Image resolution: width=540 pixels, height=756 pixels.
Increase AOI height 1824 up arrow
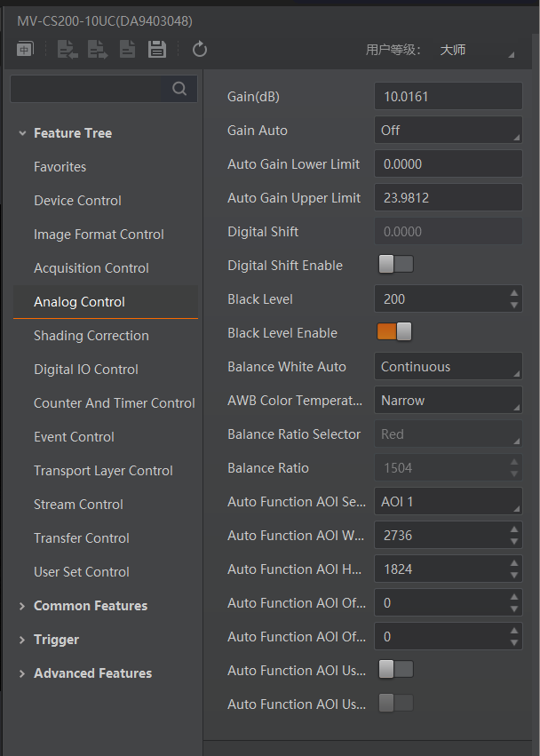click(514, 562)
